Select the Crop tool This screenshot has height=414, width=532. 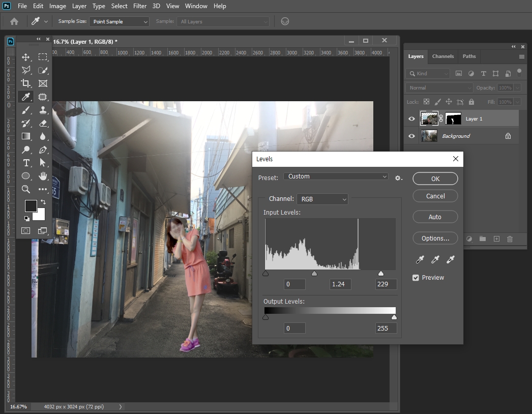[26, 83]
